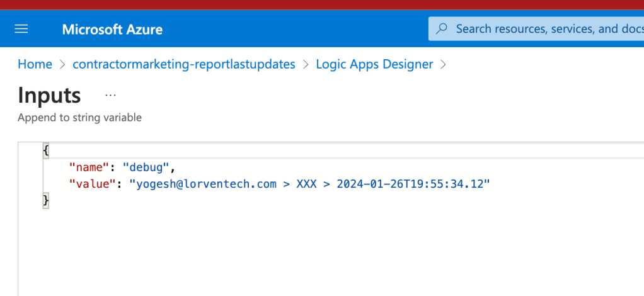Click the "value" key in the JSON

click(93, 184)
